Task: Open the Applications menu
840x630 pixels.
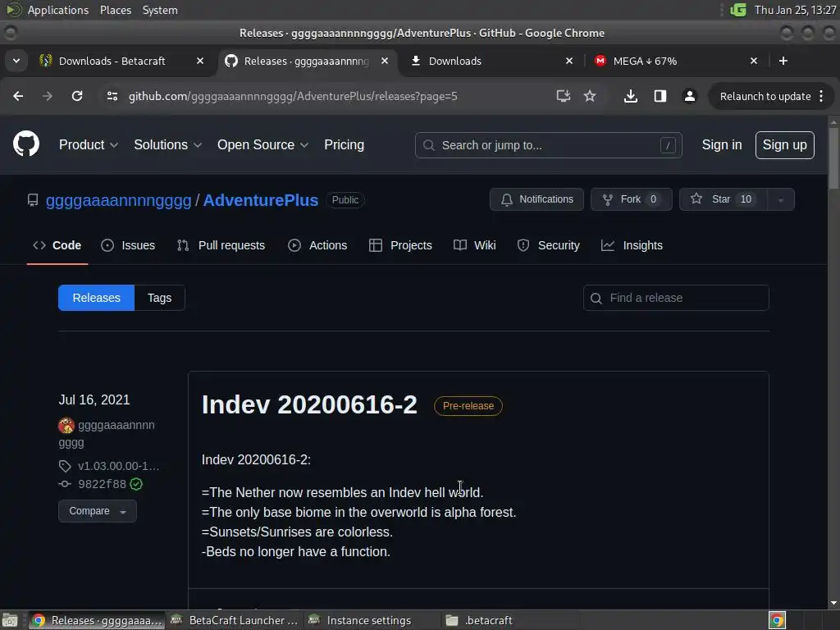Action: pos(58,10)
